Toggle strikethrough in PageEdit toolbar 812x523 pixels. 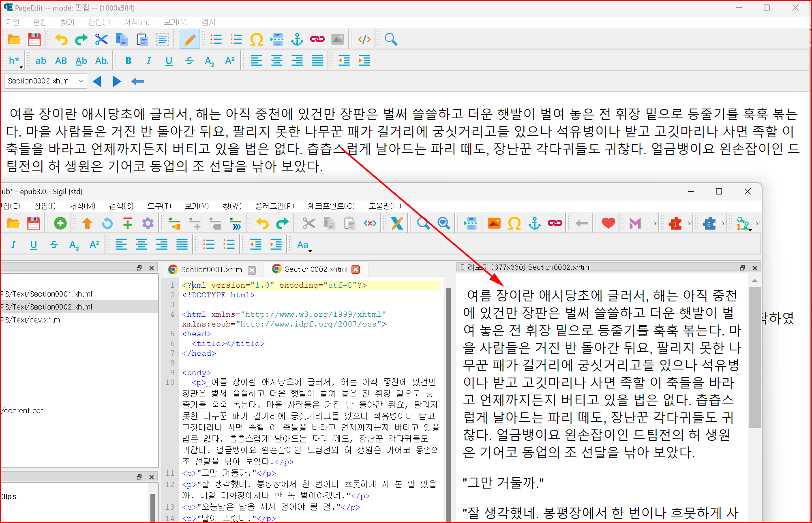pos(189,61)
